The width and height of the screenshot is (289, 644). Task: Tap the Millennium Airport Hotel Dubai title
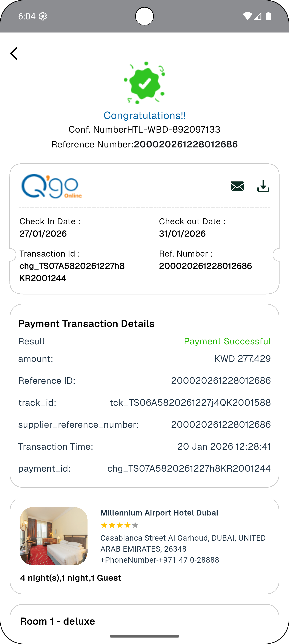coord(159,513)
